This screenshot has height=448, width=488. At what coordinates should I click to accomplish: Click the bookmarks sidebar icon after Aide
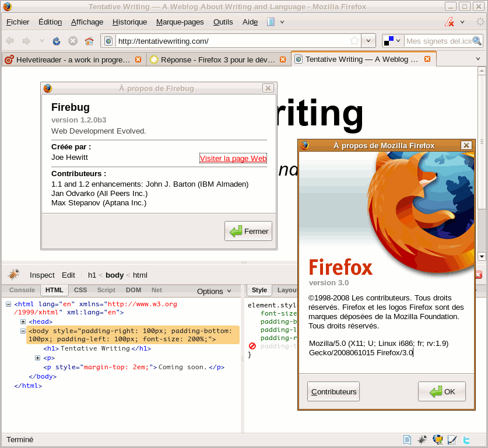click(271, 22)
